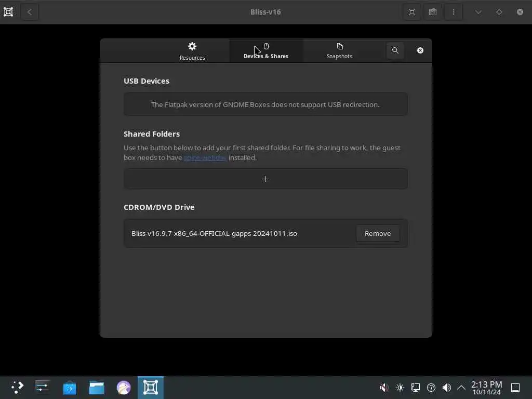Viewport: 532px width, 399px height.
Task: Click the muted audio tray icon
Action: (384, 388)
